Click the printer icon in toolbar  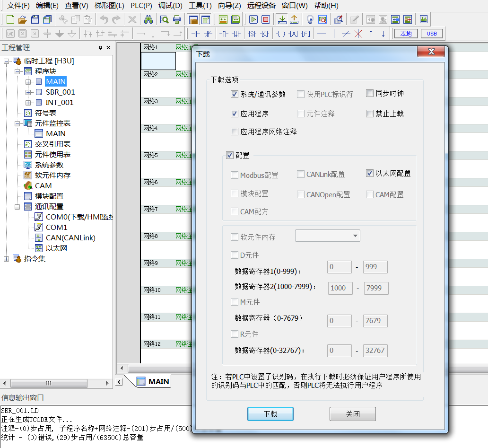[x=177, y=19]
